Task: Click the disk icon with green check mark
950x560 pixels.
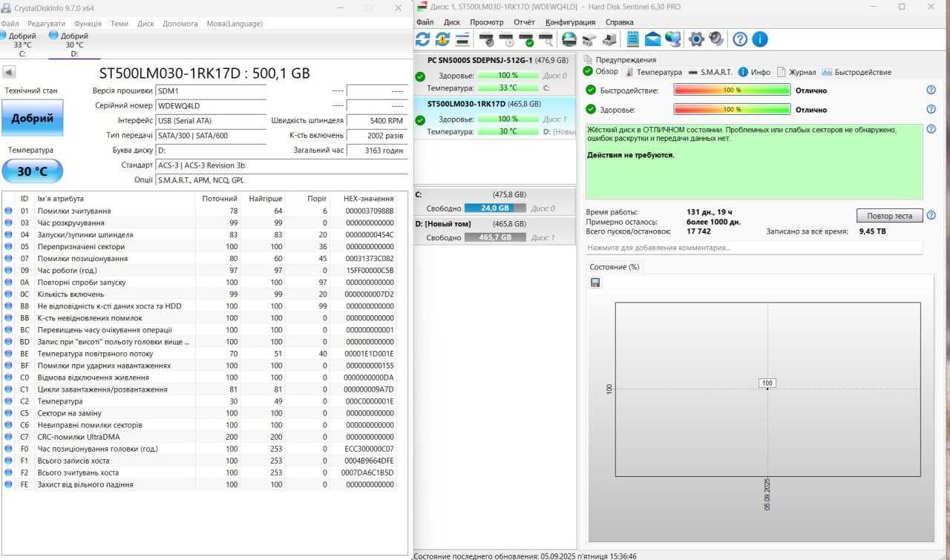Action: pyautogui.click(x=526, y=39)
